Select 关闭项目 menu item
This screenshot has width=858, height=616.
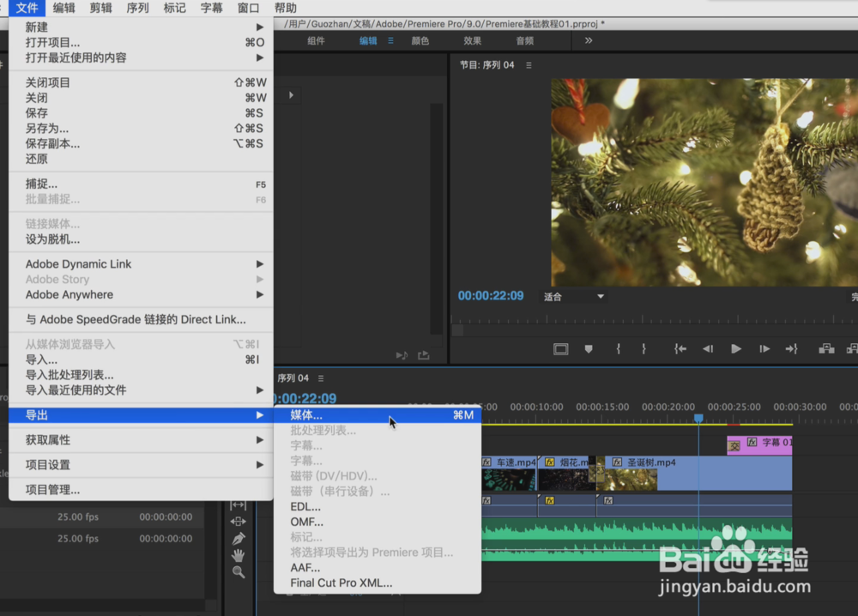141,82
